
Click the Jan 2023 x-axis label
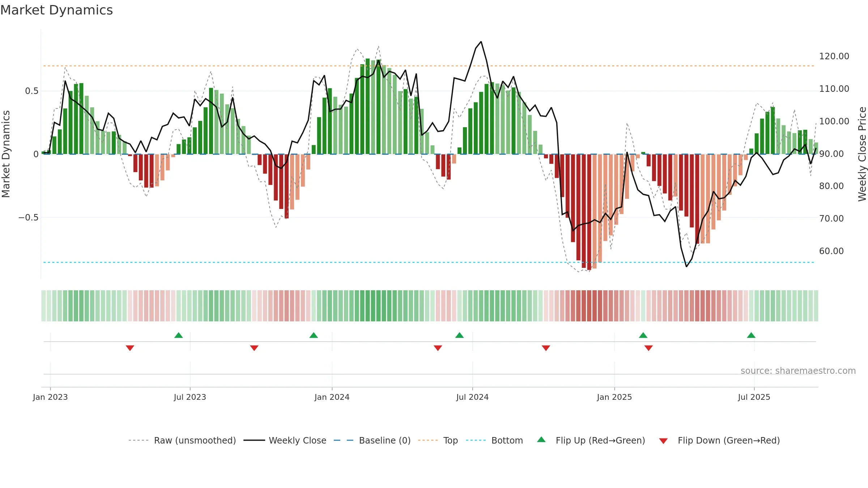(x=50, y=397)
